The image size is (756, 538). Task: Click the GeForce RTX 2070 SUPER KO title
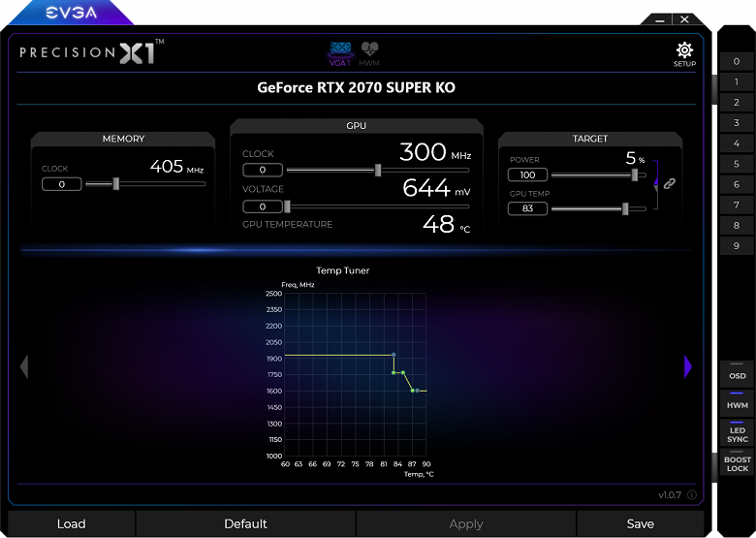[x=356, y=88]
